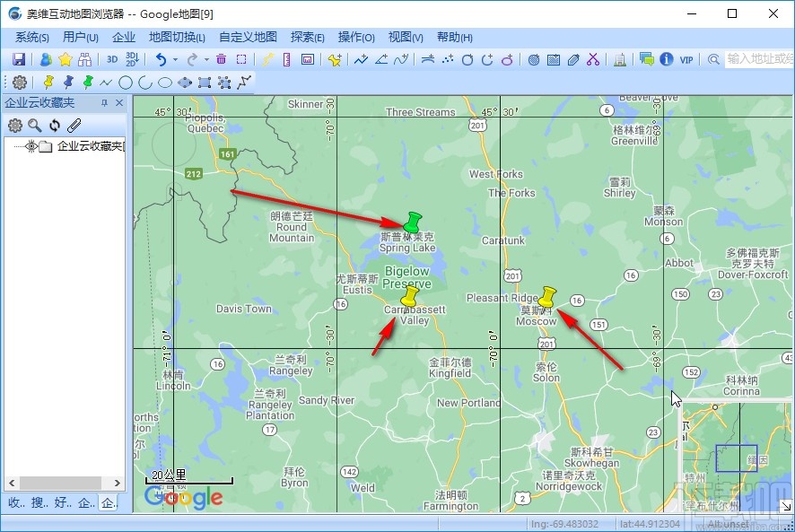Click the attachment icon in favorites panel
The height and width of the screenshot is (532, 795).
(x=74, y=125)
